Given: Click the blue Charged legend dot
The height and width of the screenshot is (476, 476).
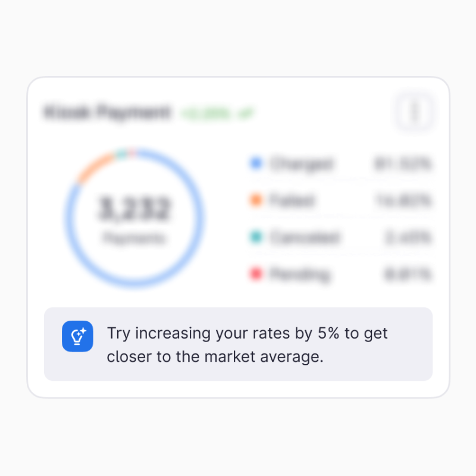Looking at the screenshot, I should point(256,163).
